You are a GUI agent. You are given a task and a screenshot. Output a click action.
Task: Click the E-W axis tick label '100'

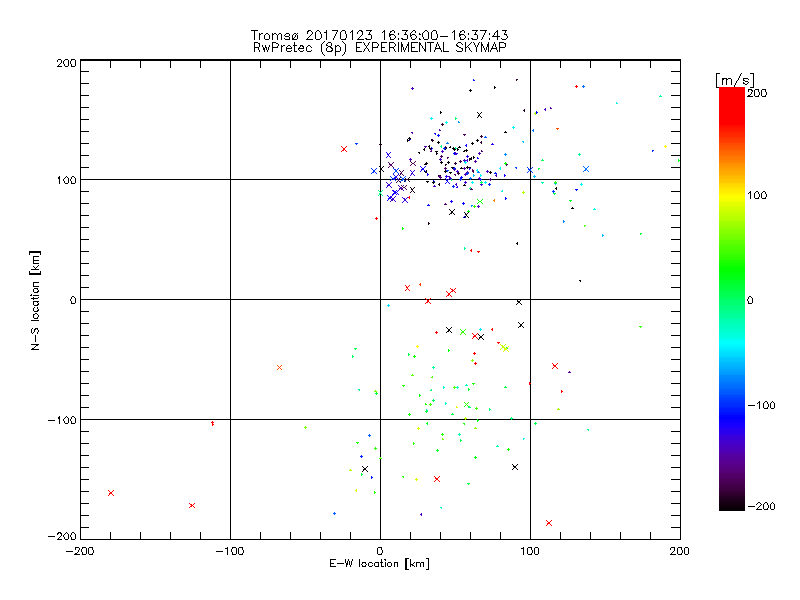click(530, 551)
